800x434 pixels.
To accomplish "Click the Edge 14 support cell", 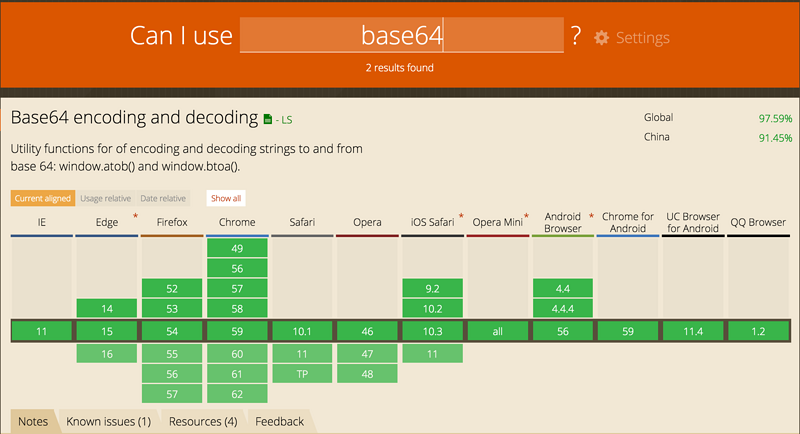I will tap(107, 309).
